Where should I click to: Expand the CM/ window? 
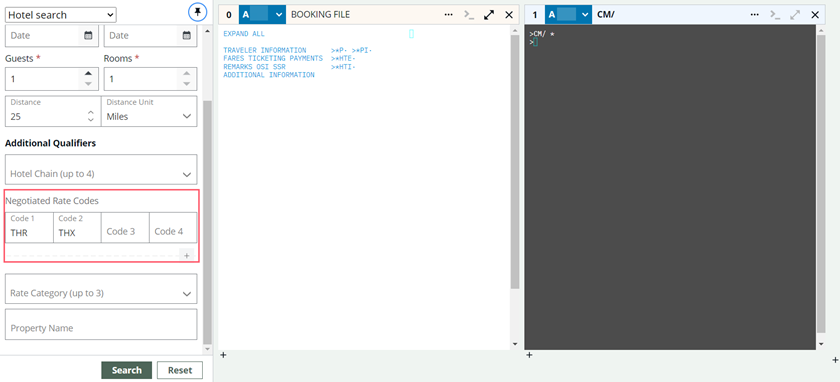pyautogui.click(x=795, y=14)
